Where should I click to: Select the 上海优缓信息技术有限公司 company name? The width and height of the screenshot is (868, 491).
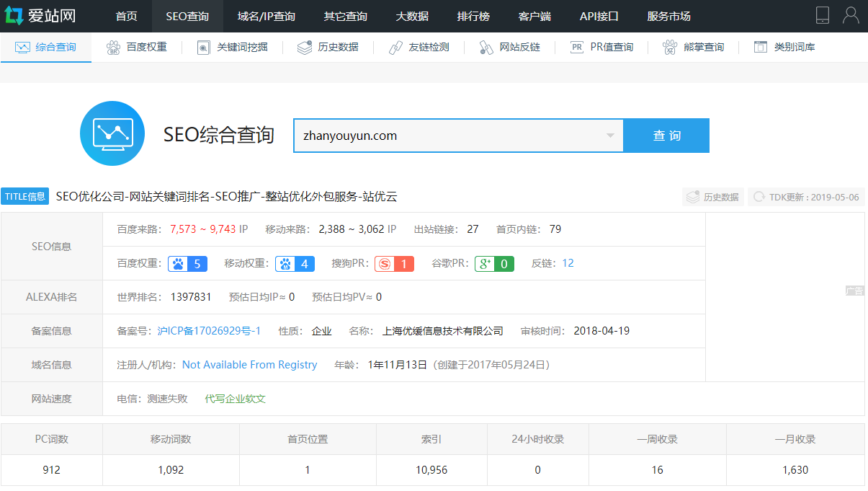(442, 331)
